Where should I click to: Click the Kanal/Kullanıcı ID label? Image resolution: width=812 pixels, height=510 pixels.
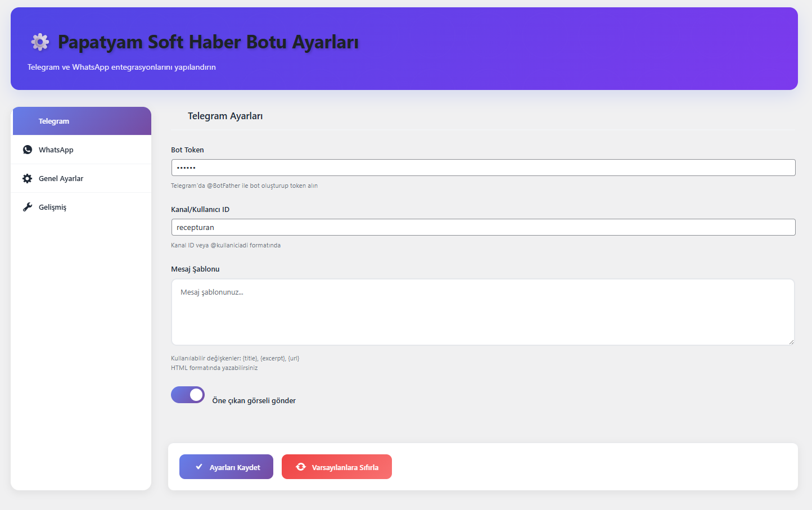point(200,209)
